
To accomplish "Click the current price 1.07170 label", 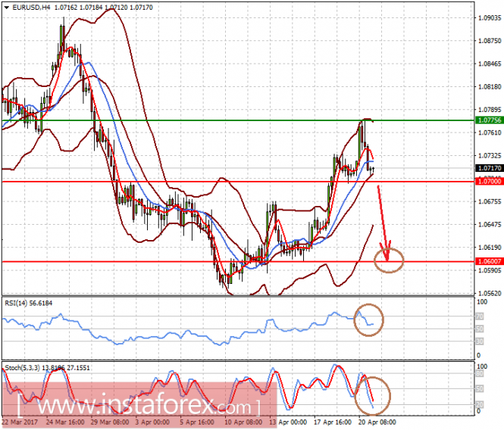I will [490, 168].
